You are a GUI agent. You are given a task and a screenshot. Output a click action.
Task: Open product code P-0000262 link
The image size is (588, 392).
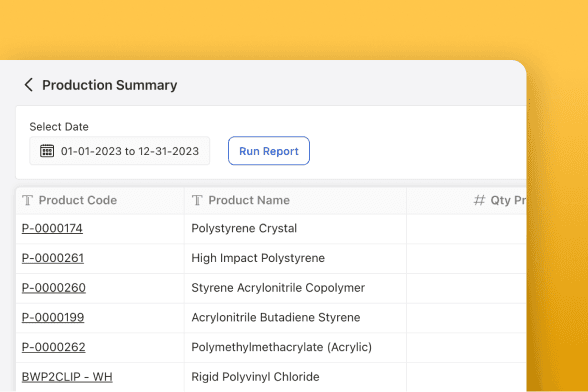point(54,347)
